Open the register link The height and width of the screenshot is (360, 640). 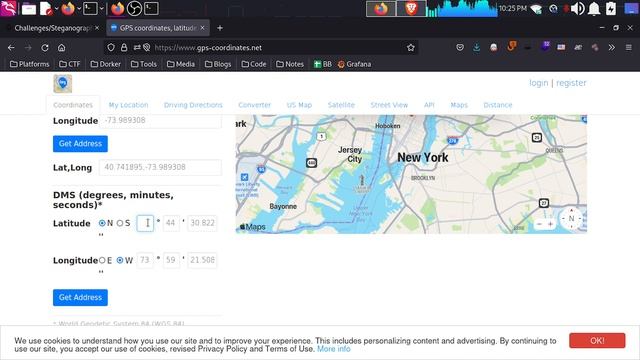coord(571,83)
